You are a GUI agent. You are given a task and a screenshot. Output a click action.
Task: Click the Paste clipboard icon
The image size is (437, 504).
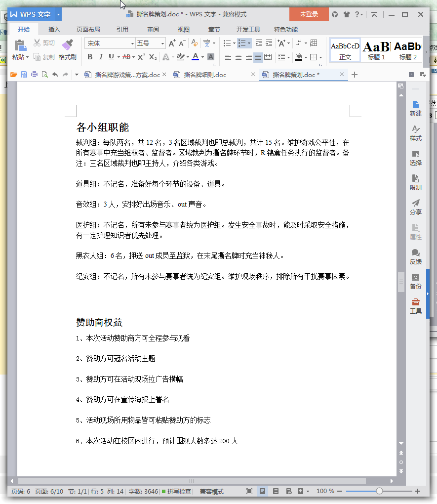point(20,45)
